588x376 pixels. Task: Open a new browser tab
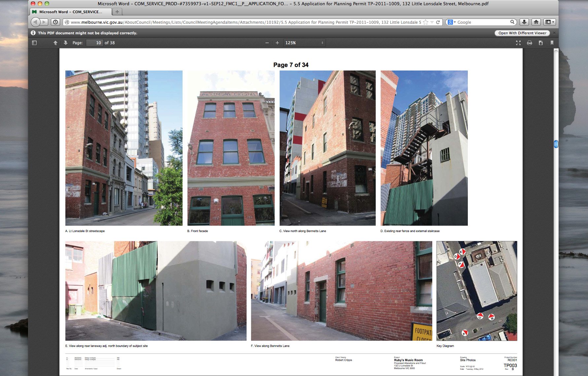coord(117,12)
